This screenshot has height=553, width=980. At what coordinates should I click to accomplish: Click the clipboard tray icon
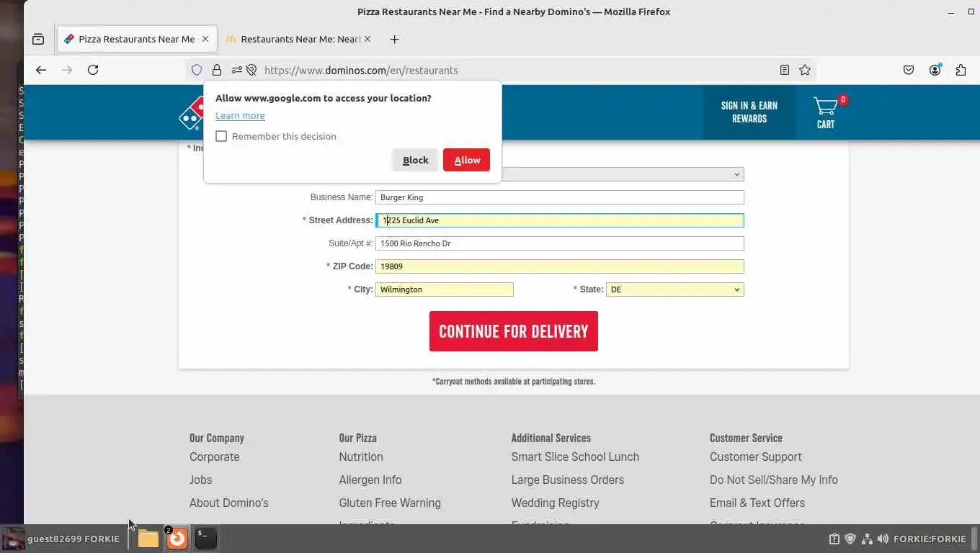click(834, 539)
